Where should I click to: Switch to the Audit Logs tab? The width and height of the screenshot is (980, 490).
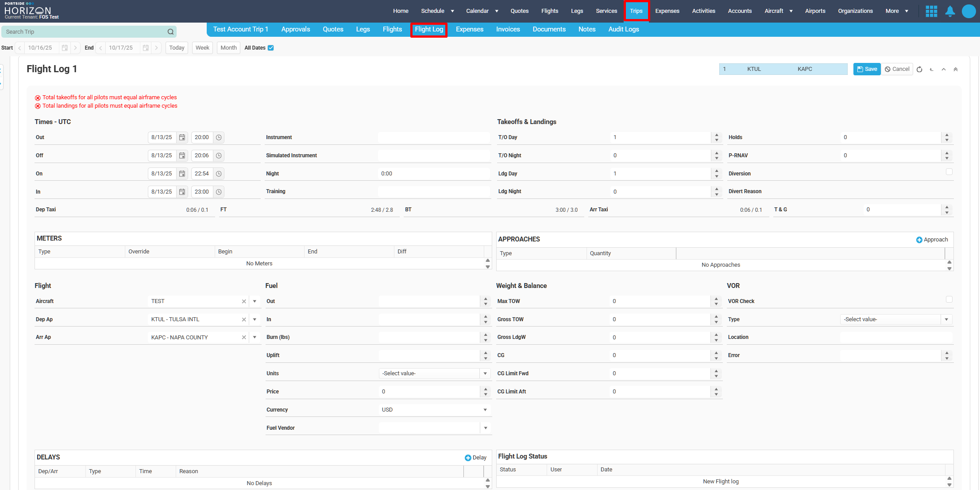(623, 29)
